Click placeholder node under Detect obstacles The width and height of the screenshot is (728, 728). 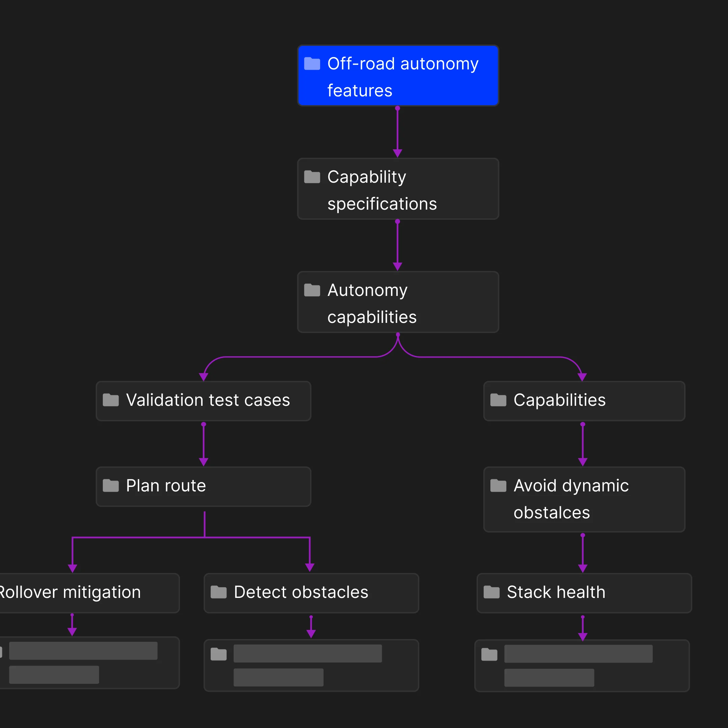(311, 665)
